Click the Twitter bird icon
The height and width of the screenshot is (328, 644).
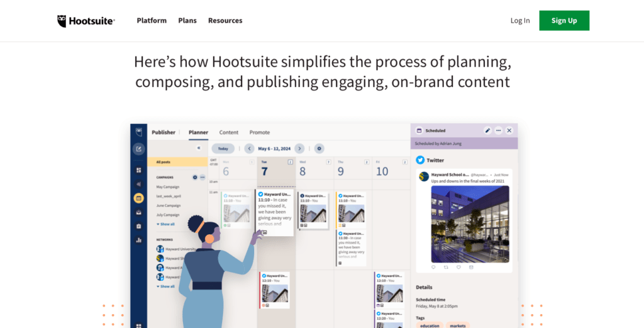click(420, 160)
